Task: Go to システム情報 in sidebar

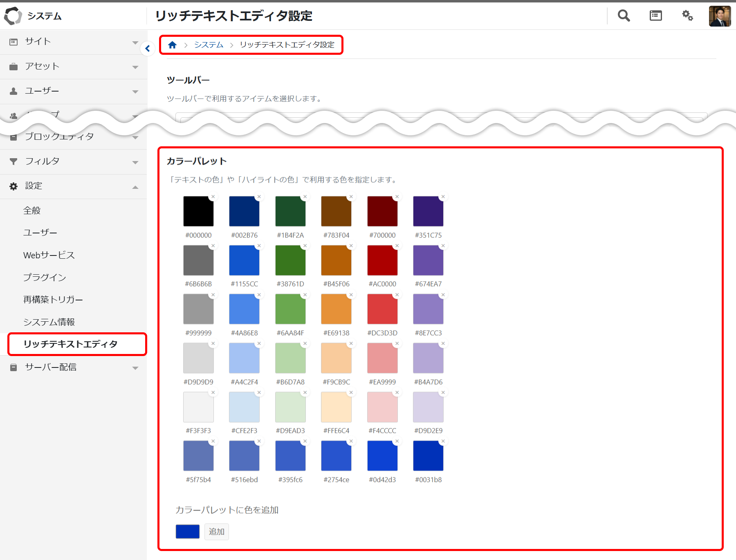Action: tap(49, 322)
